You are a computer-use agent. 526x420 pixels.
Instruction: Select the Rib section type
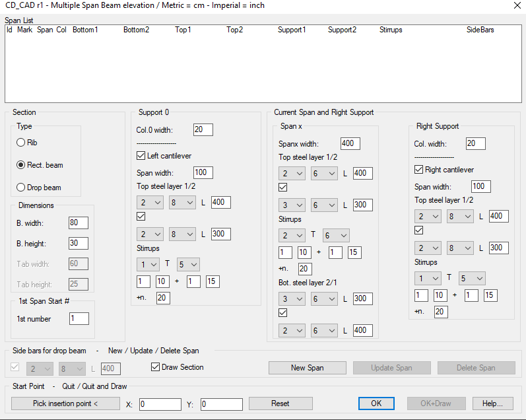point(22,143)
